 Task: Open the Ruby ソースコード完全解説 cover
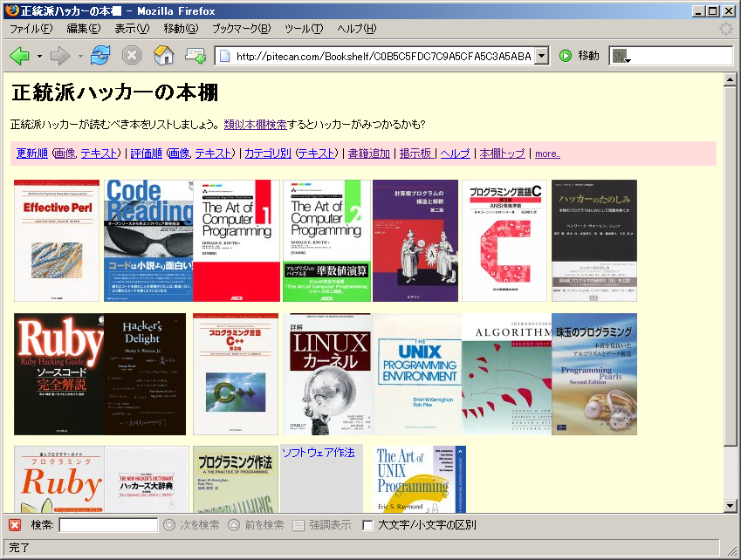click(x=59, y=374)
